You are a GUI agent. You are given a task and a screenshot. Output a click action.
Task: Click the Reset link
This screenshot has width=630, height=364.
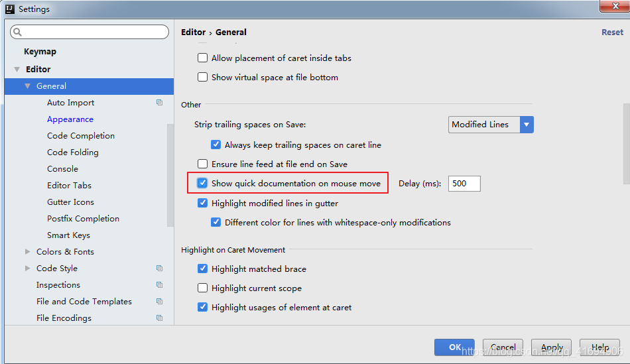612,32
